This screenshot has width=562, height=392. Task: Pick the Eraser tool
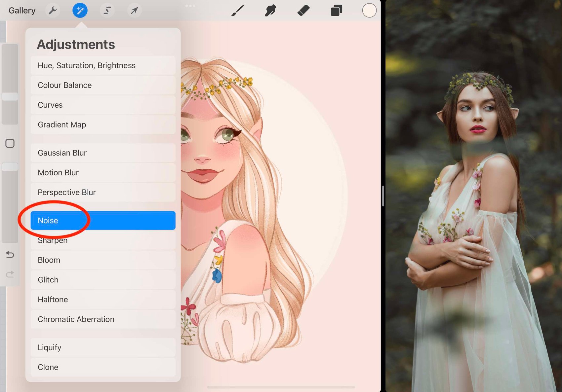(303, 11)
